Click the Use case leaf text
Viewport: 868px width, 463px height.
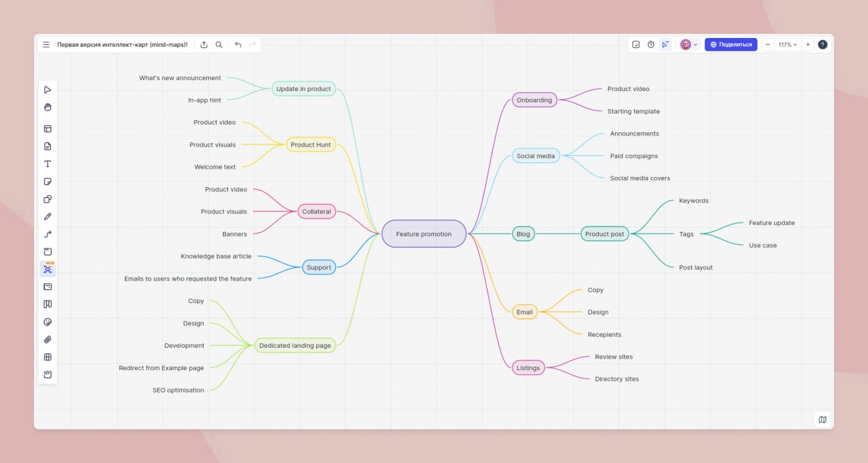(x=763, y=245)
